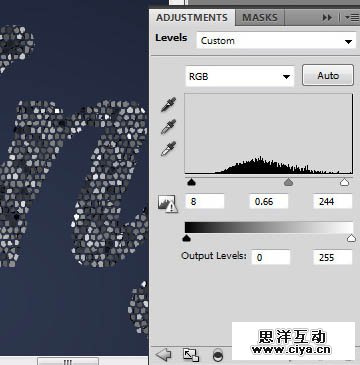Click the Output Levels field showing 0
The width and height of the screenshot is (360, 365).
pos(271,257)
